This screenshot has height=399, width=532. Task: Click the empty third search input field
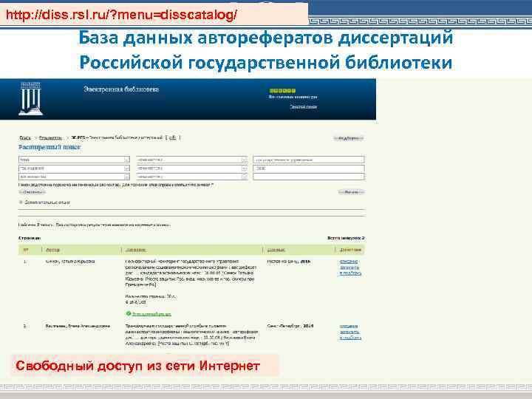[x=309, y=177]
